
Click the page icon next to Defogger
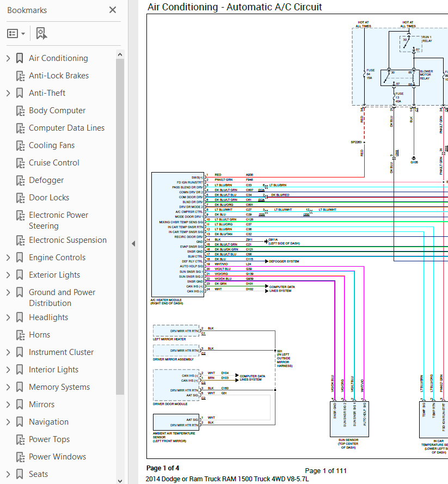click(x=20, y=180)
